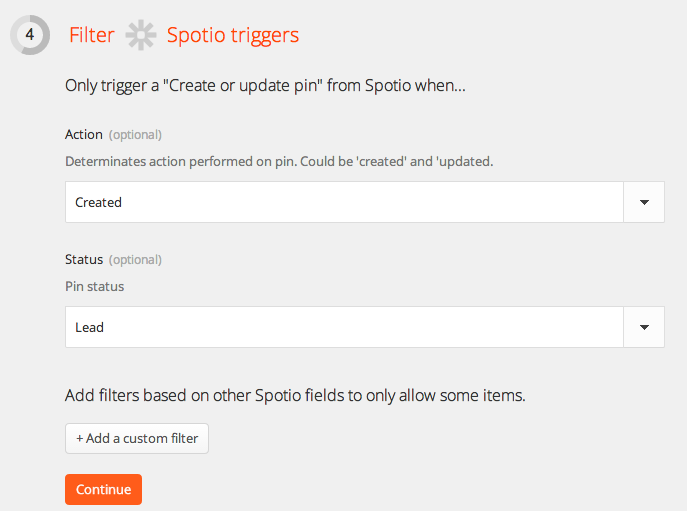Click the Zapier asterisk logo icon
Image resolution: width=687 pixels, height=511 pixels.
pos(141,35)
